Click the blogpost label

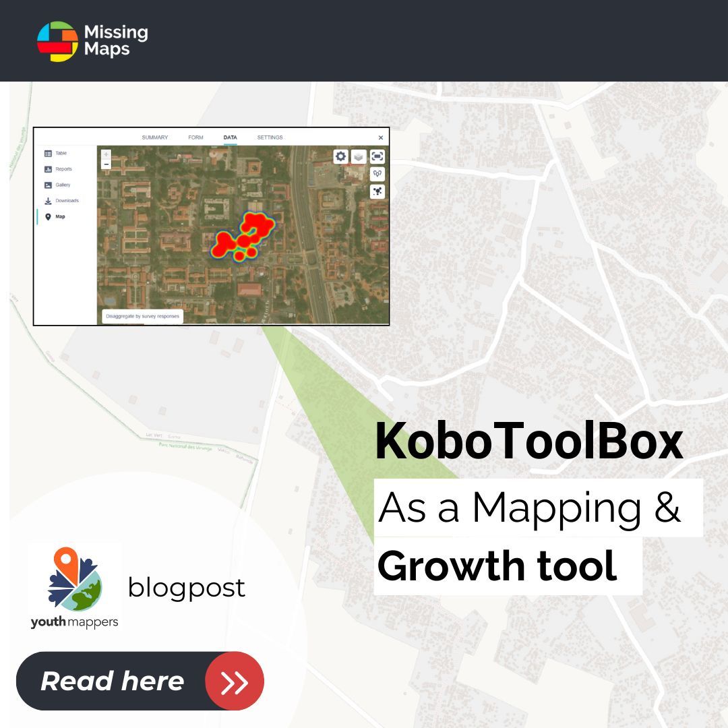click(186, 588)
